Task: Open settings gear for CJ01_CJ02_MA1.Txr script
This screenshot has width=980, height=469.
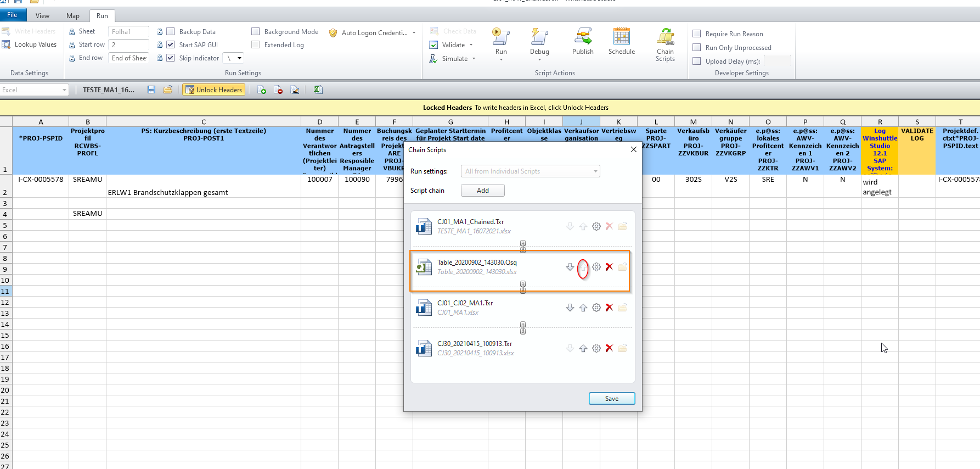Action: [596, 308]
